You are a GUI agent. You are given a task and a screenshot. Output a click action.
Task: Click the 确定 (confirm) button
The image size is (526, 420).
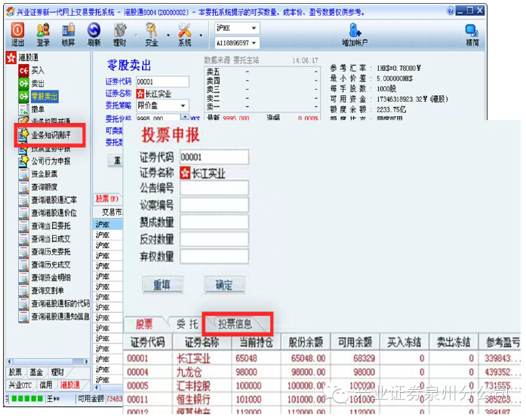coord(224,285)
